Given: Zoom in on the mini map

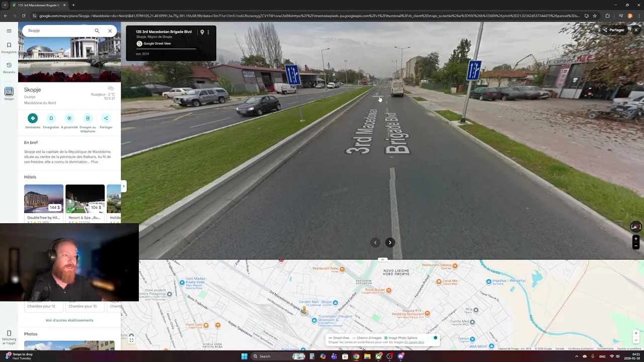Looking at the screenshot, I should [x=636, y=333].
